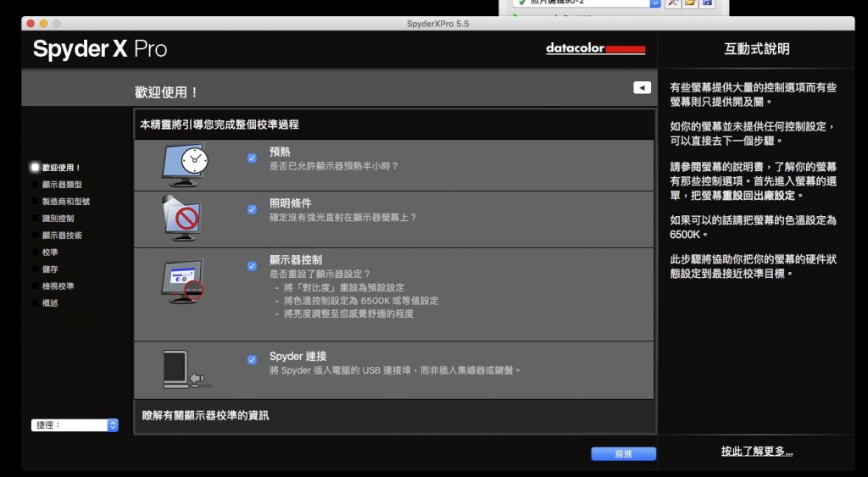Image resolution: width=868 pixels, height=477 pixels.
Task: Select 歡迎使用！ step in sidebar
Action: (61, 167)
